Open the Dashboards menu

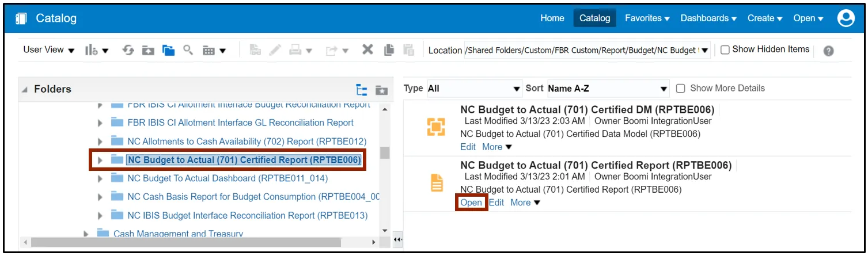tap(708, 18)
